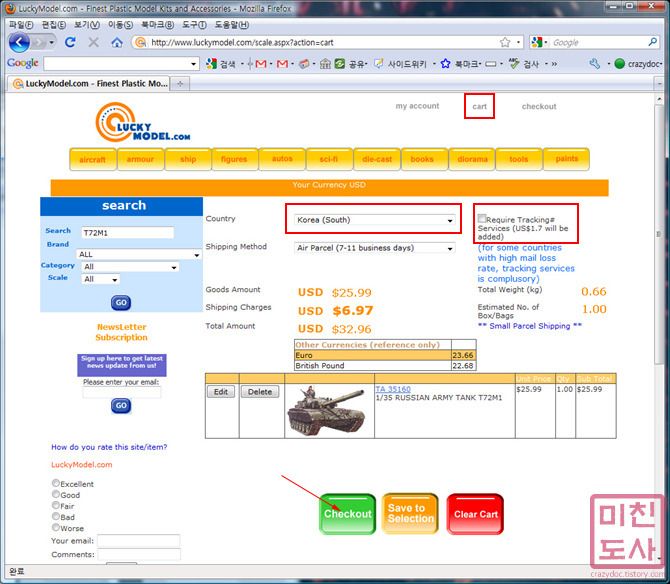Delete the T72M1 tank from cart
This screenshot has width=670, height=584.
260,392
